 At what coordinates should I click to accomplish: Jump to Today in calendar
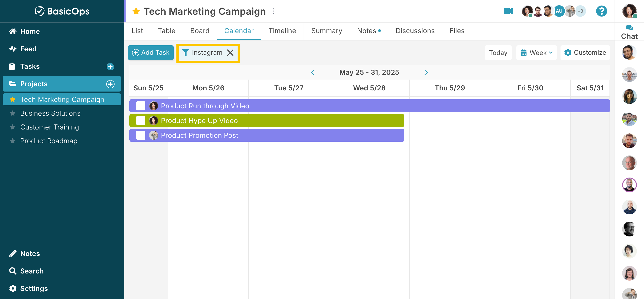click(498, 52)
